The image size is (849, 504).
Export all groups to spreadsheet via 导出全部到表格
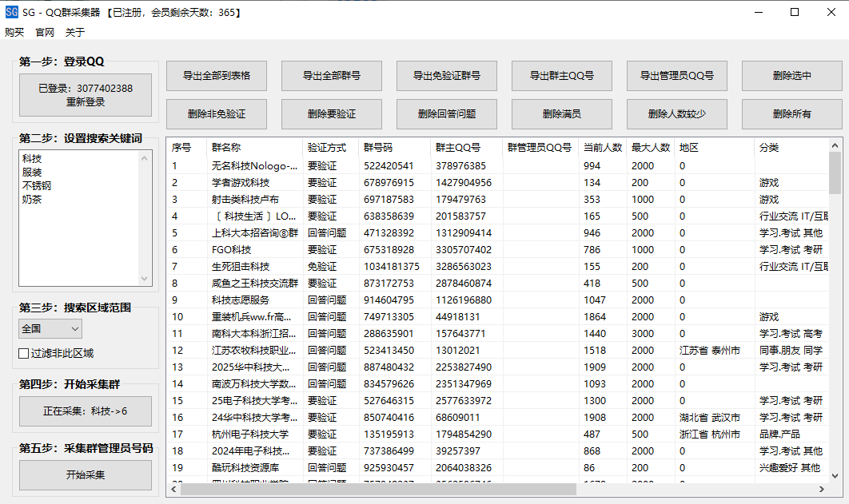[x=217, y=76]
